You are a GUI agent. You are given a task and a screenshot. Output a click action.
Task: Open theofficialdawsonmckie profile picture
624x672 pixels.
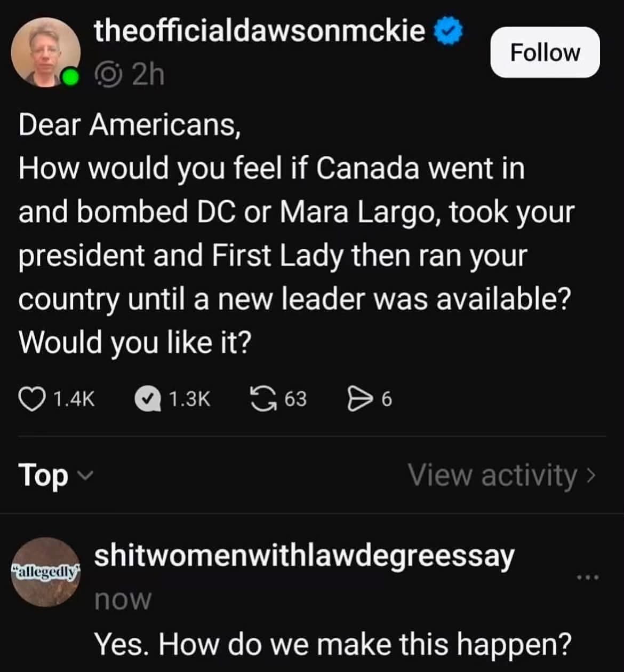46,52
